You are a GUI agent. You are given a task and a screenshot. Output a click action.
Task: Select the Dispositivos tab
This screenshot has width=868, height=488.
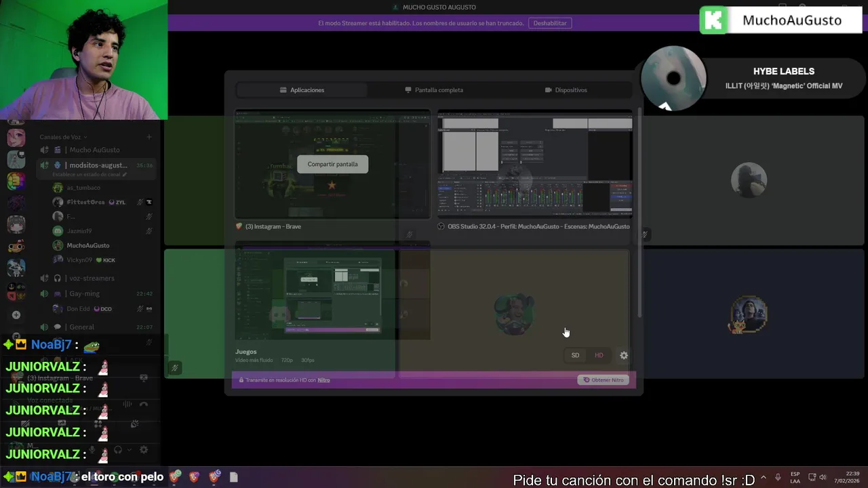coord(566,90)
